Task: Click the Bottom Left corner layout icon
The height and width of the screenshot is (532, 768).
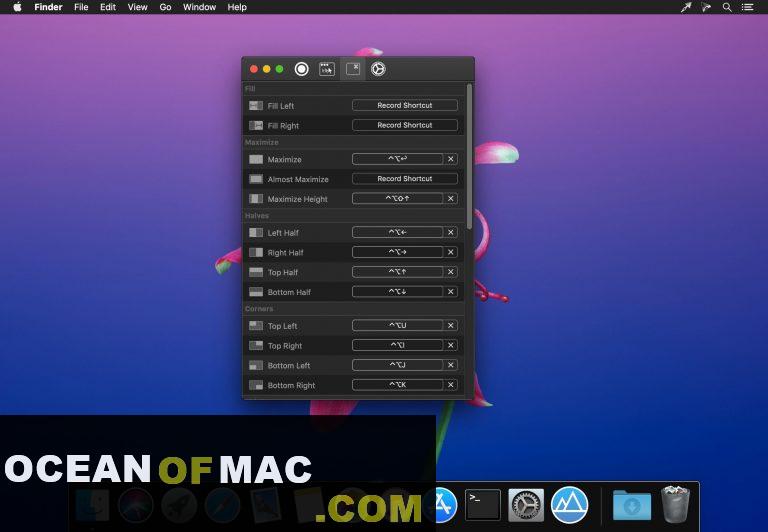Action: click(x=256, y=365)
